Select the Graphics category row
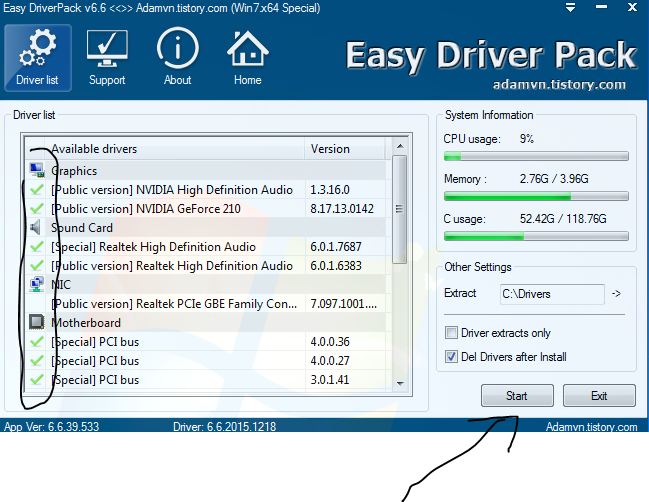649x502 pixels. coord(206,170)
